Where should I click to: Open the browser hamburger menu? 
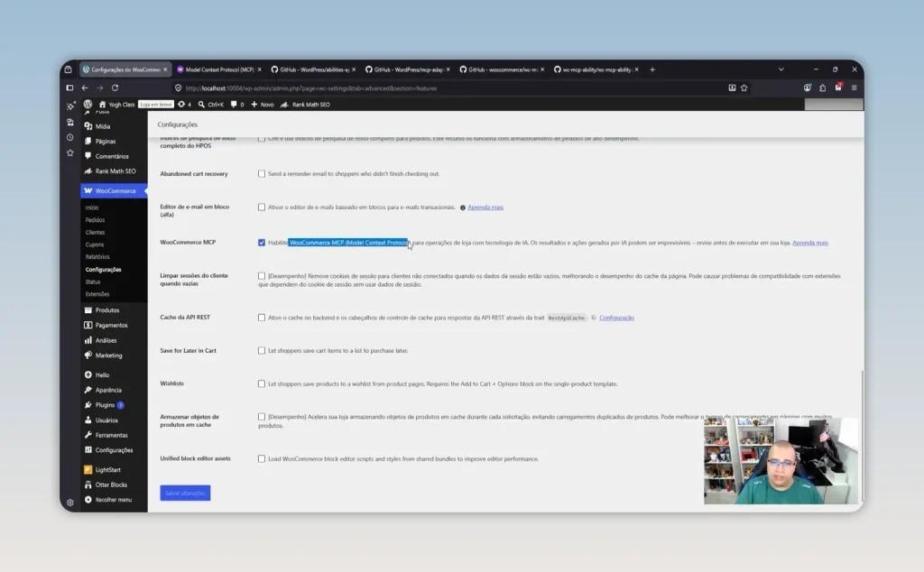(x=854, y=88)
